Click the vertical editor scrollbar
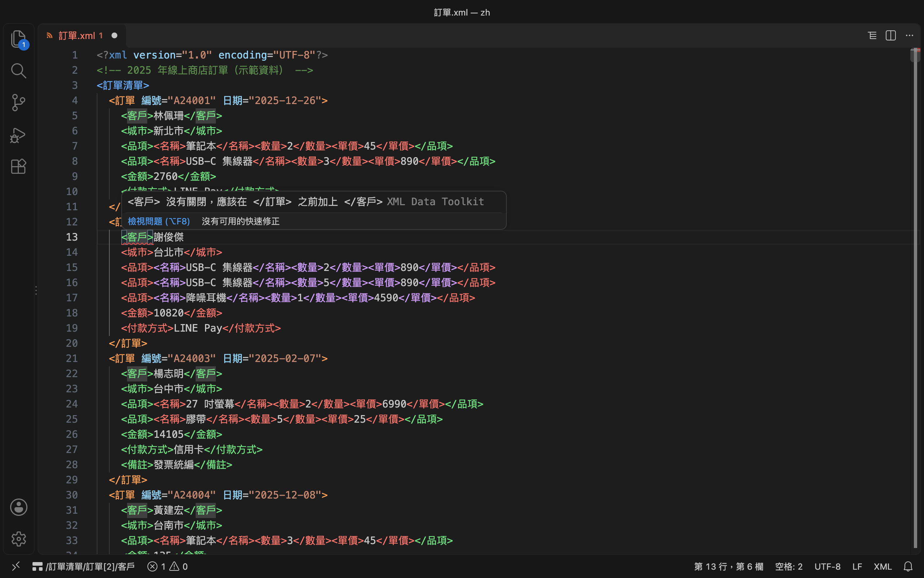924x578 pixels. click(x=915, y=298)
